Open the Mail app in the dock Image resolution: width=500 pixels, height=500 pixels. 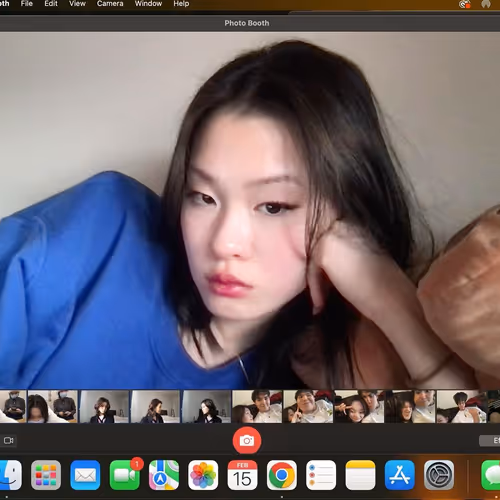[x=85, y=475]
